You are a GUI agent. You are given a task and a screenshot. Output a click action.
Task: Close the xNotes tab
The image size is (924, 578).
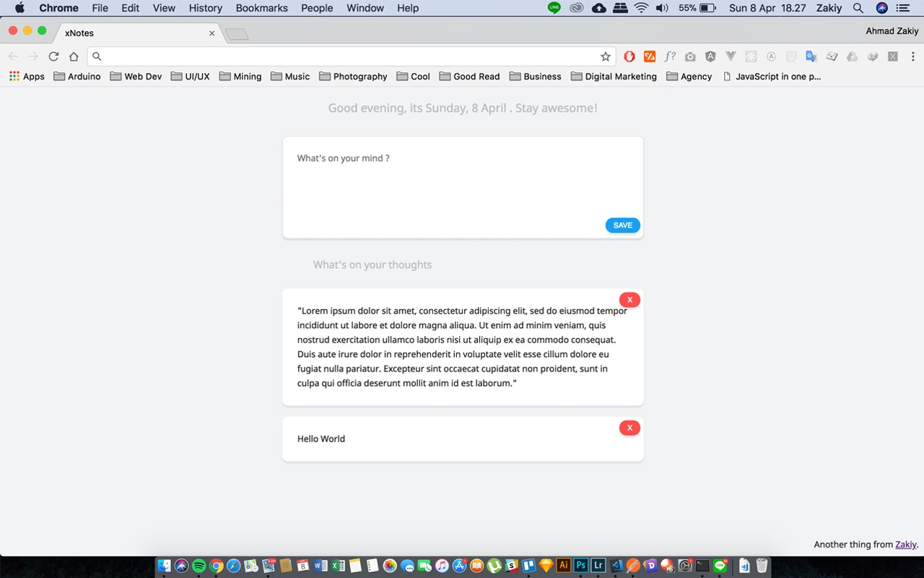click(212, 33)
